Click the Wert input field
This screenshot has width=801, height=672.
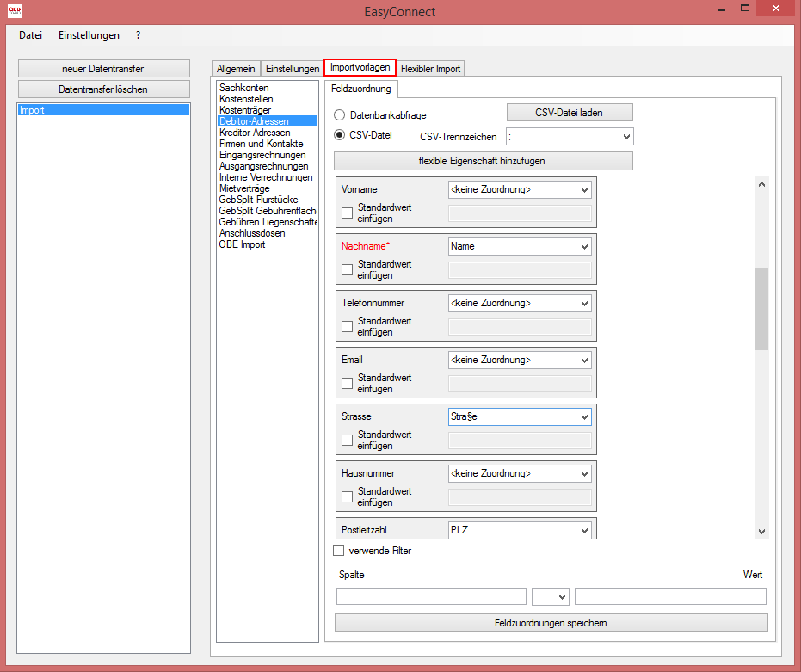(x=669, y=595)
